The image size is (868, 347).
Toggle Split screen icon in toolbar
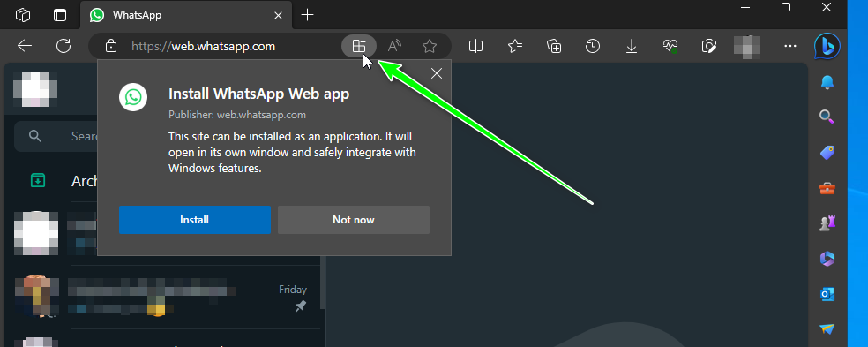tap(475, 46)
